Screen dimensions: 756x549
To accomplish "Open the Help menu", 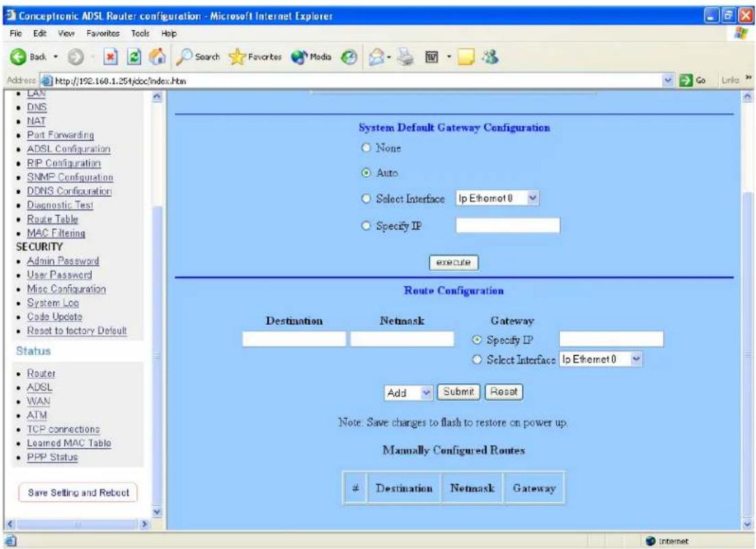I will coord(169,34).
